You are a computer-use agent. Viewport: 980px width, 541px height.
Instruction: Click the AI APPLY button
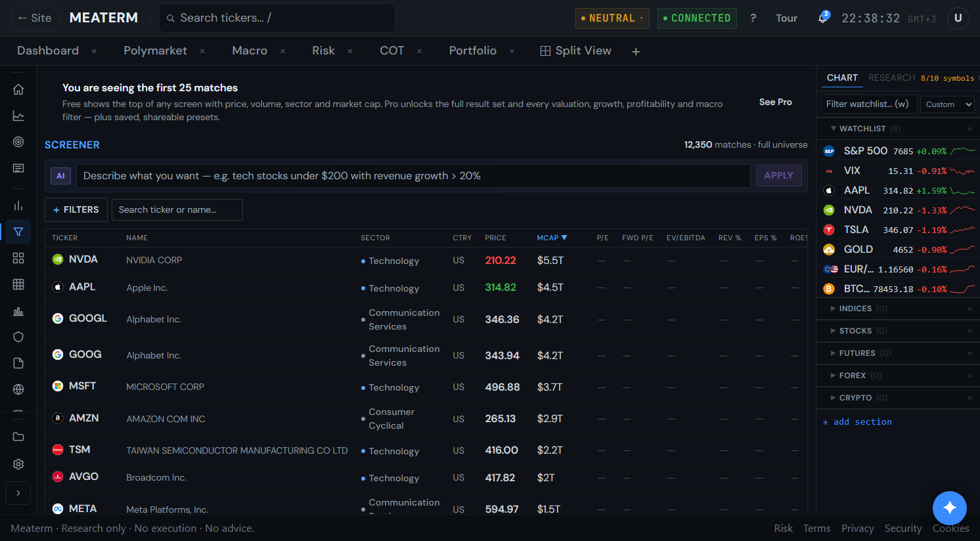[778, 176]
